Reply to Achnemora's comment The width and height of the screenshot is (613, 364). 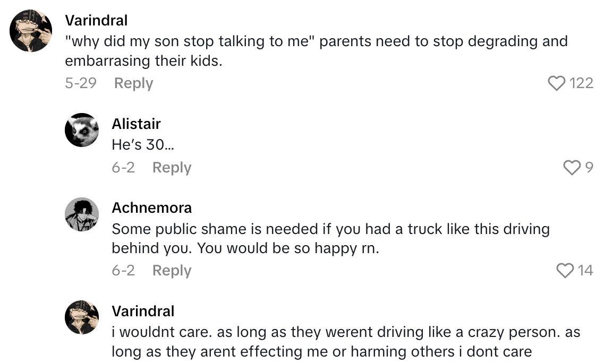coord(172,271)
